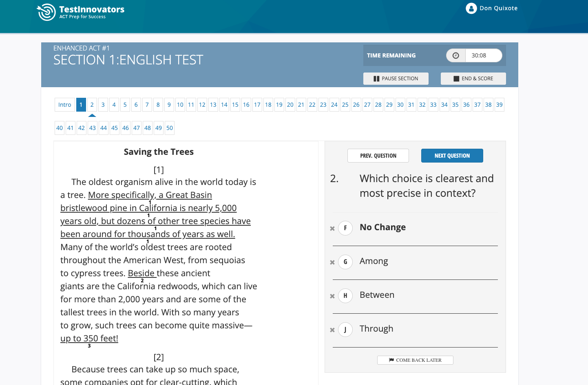Click the pause icon on Pause Section
This screenshot has width=588, height=385.
(x=376, y=78)
